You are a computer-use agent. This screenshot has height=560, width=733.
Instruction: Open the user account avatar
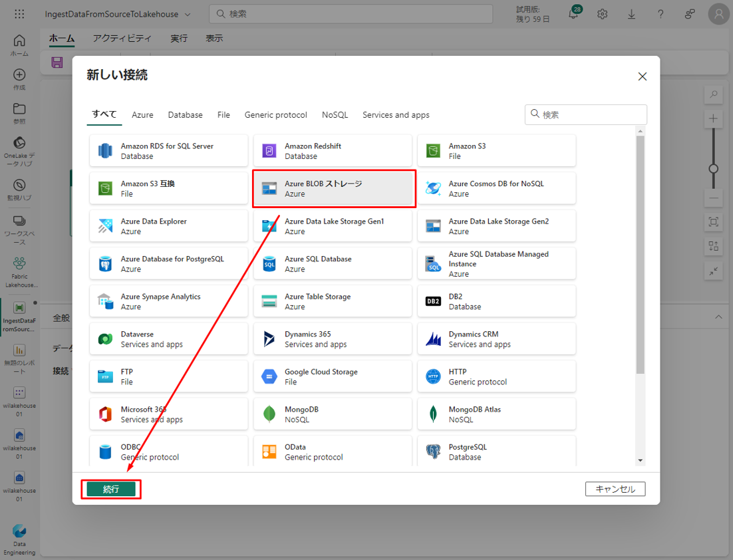(718, 14)
